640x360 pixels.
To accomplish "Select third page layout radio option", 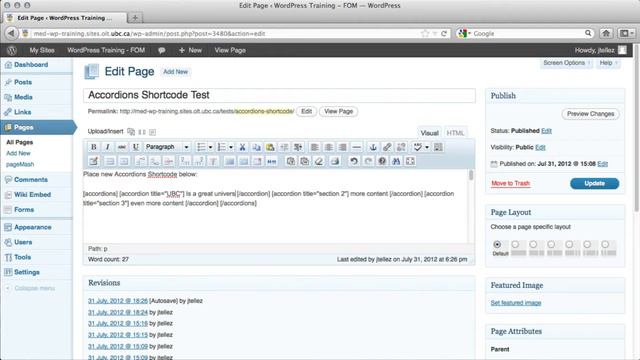I will [533, 244].
